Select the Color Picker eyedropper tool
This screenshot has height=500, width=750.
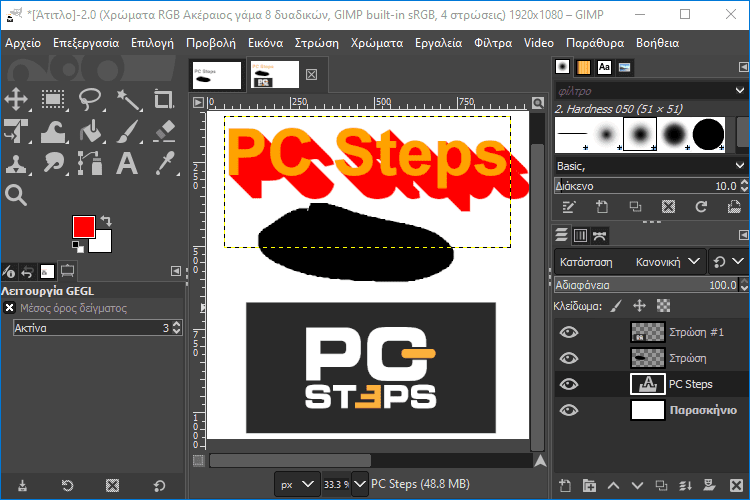click(165, 164)
